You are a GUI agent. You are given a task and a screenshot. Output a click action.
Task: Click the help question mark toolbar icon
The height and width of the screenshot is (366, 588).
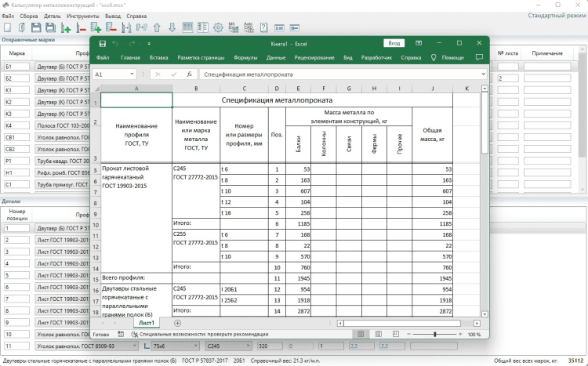click(264, 27)
